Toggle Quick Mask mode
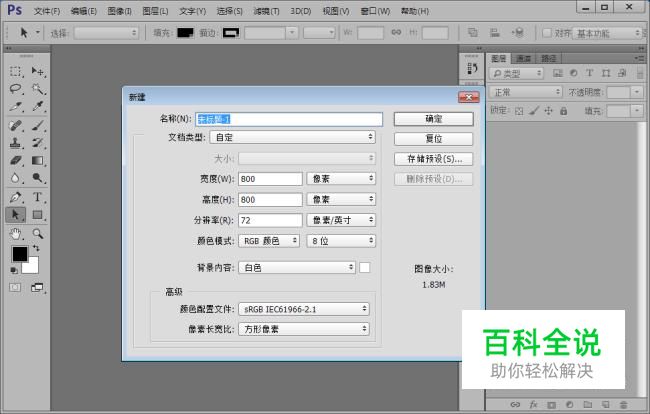This screenshot has height=414, width=650. [15, 287]
